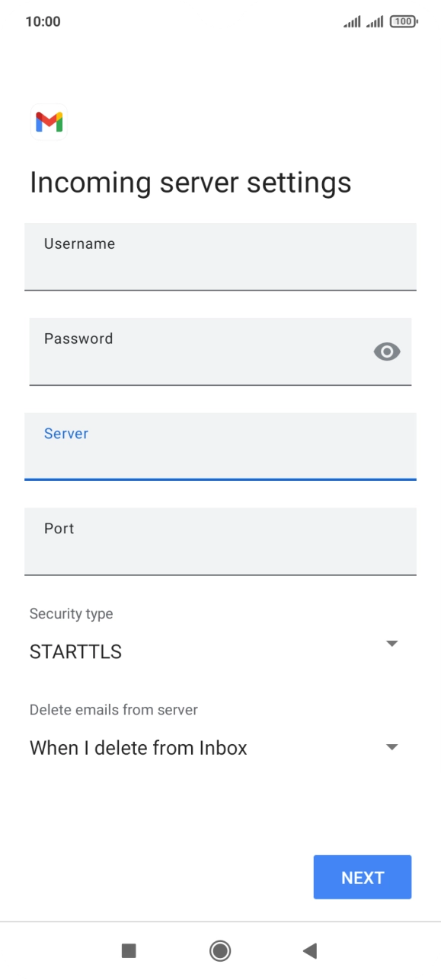Click the Gmail app logo
This screenshot has width=441, height=980.
[48, 122]
